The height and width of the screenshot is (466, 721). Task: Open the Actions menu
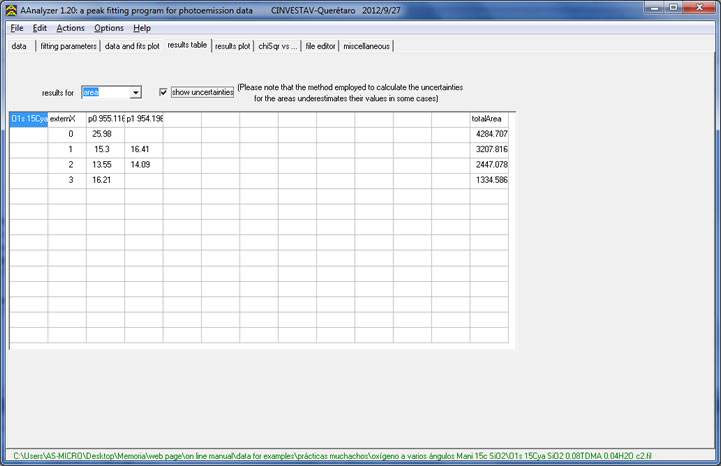(x=70, y=28)
